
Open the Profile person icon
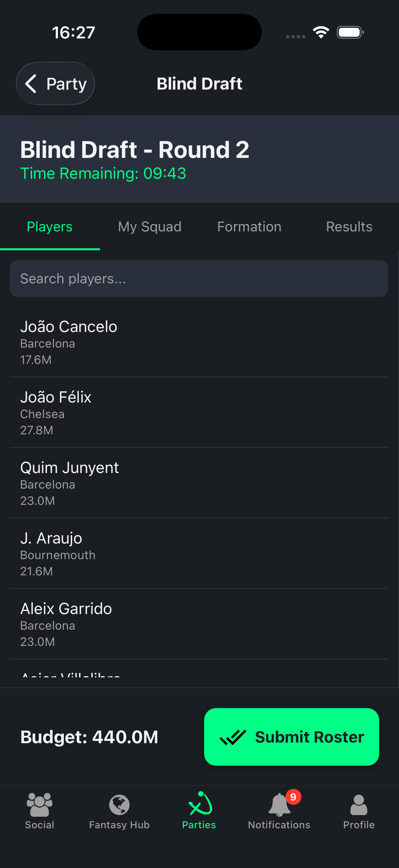pyautogui.click(x=359, y=804)
